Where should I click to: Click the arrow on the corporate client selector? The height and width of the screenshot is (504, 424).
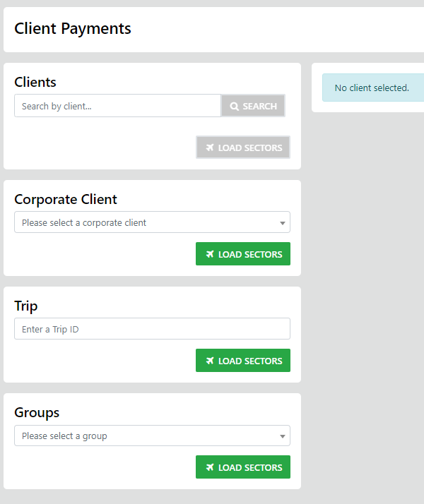[x=283, y=223]
